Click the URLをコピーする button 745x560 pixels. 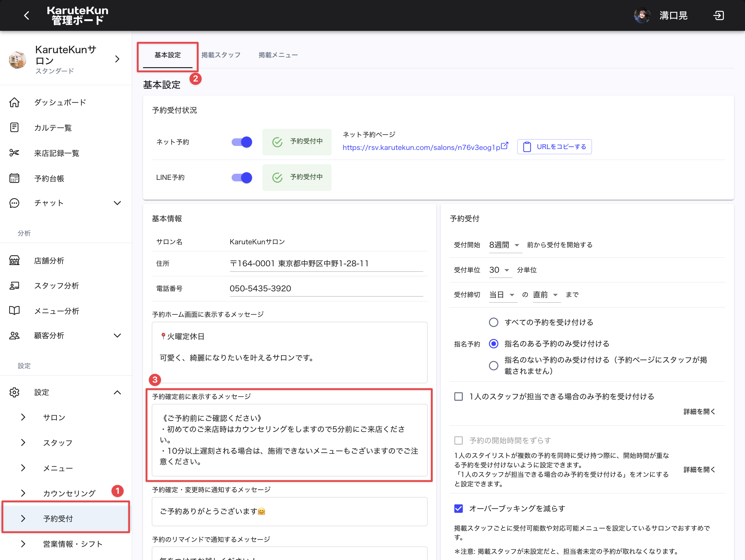tap(554, 147)
